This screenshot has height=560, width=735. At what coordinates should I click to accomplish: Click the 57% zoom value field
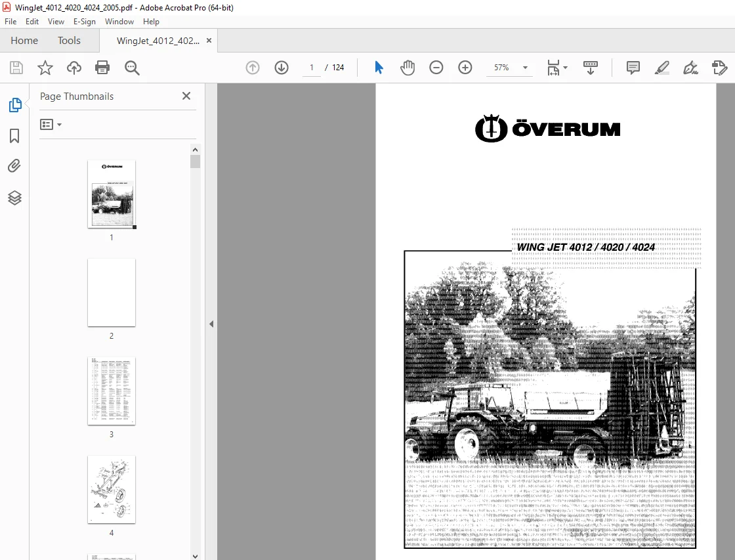501,68
